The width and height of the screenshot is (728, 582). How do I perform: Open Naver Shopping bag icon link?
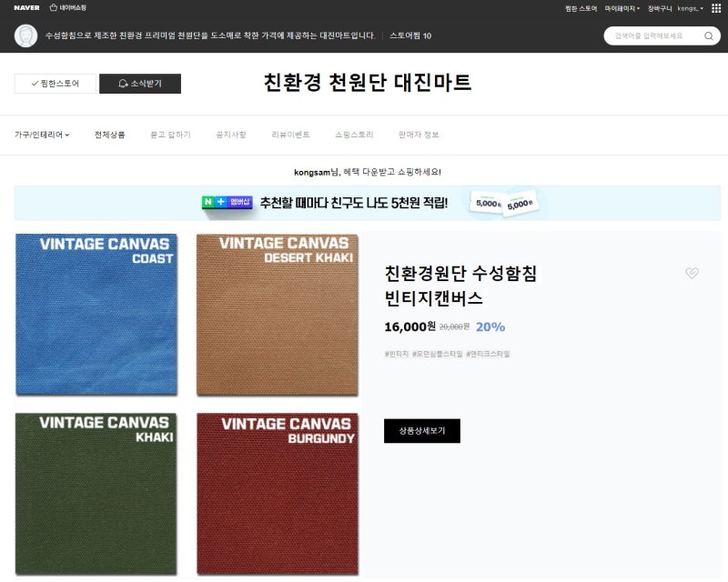click(67, 8)
